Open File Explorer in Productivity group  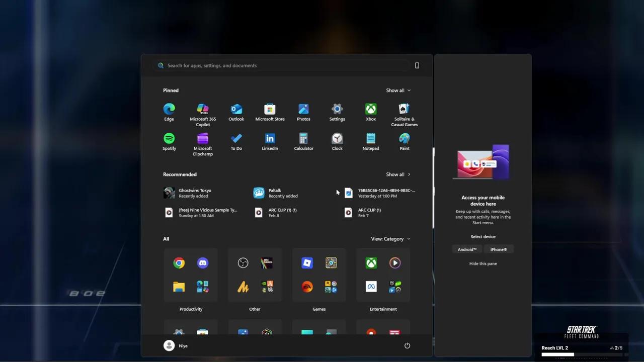[179, 287]
